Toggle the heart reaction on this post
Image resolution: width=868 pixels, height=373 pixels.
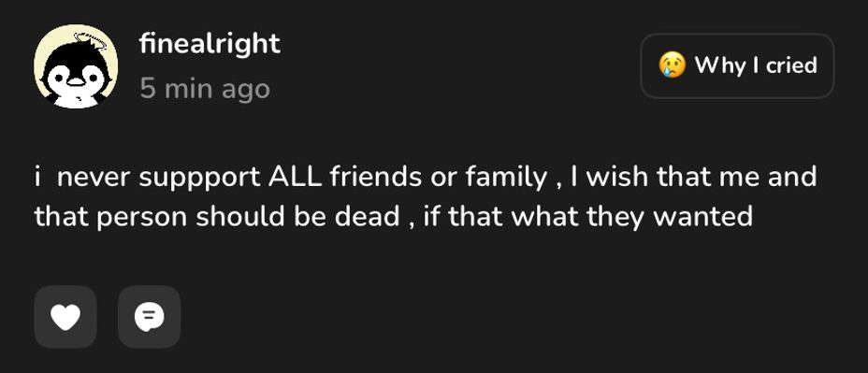click(65, 317)
